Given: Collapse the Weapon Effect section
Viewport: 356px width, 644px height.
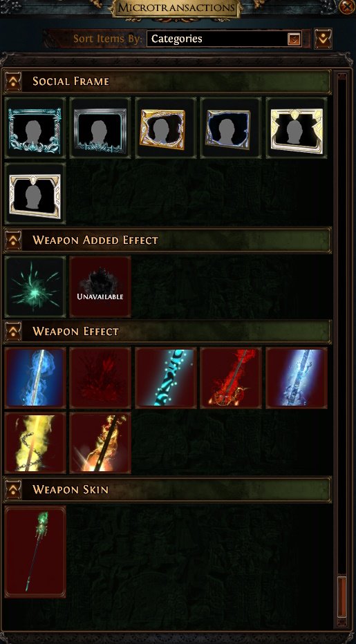Looking at the screenshot, I should (x=13, y=331).
